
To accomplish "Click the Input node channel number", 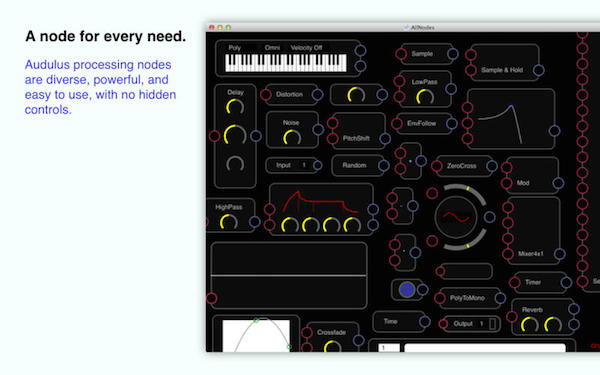I will 304,165.
